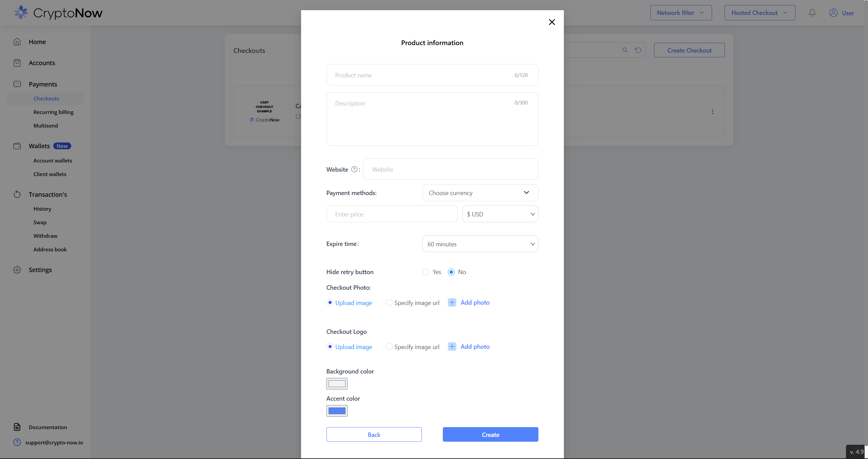868x459 pixels.
Task: Open the $ USD currency dropdown
Action: click(x=500, y=214)
